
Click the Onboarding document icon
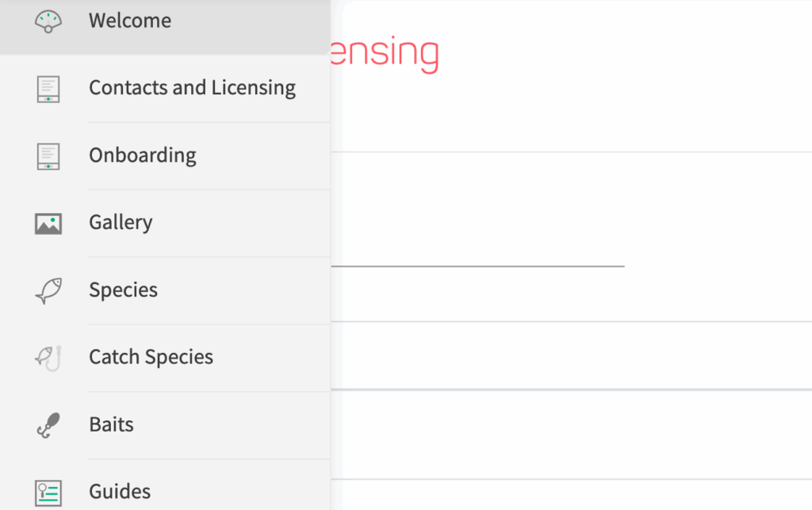[x=48, y=155]
